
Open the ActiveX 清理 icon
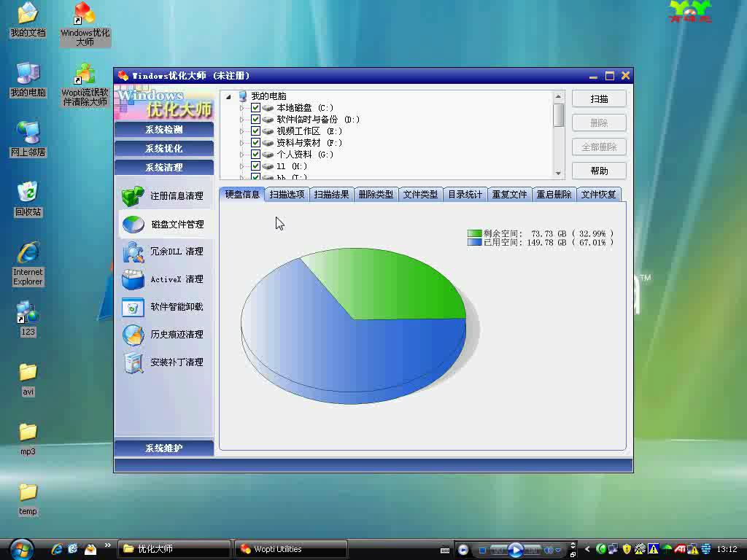pyautogui.click(x=133, y=279)
